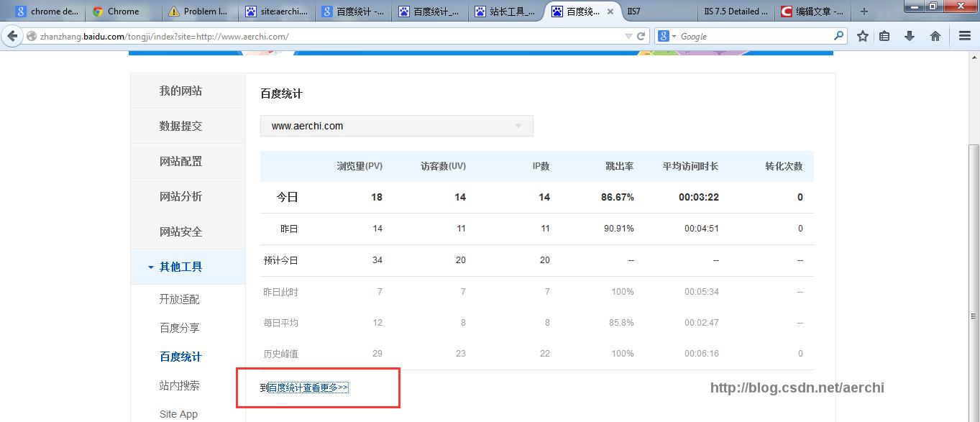This screenshot has width=980, height=422.
Task: Click today's visit duration 00:03:22
Action: (699, 197)
